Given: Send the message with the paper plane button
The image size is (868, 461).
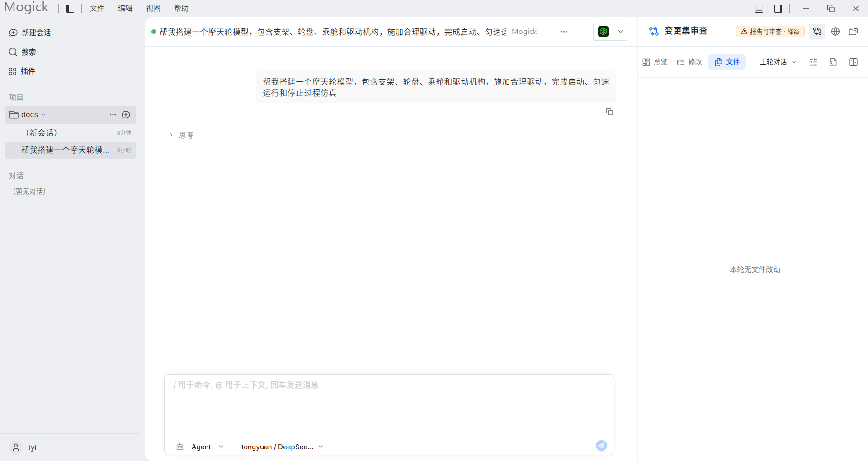Looking at the screenshot, I should coord(601,446).
